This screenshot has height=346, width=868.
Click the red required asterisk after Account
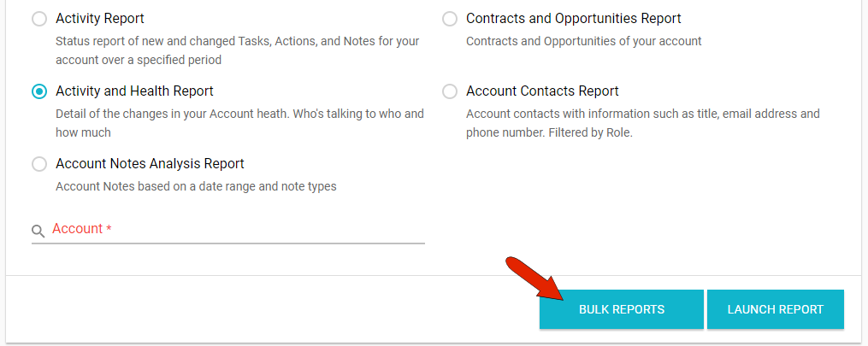pos(109,230)
